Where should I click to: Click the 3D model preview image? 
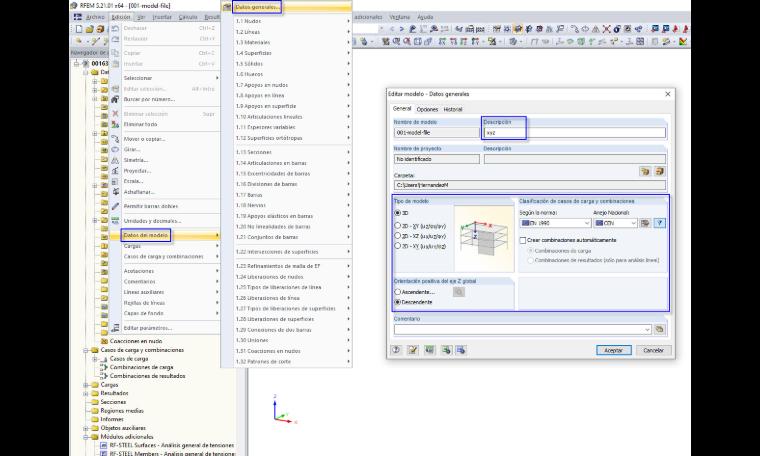click(484, 238)
